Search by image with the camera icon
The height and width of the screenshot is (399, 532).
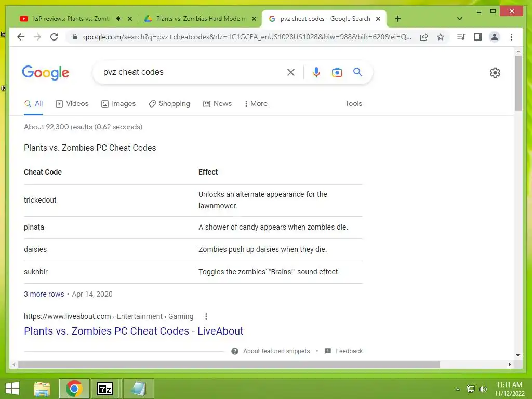[x=337, y=72]
